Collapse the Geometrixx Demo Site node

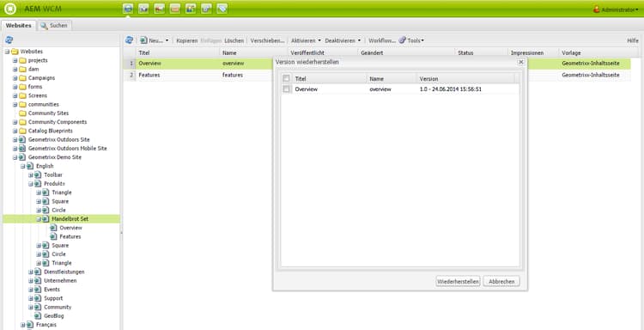click(x=15, y=157)
